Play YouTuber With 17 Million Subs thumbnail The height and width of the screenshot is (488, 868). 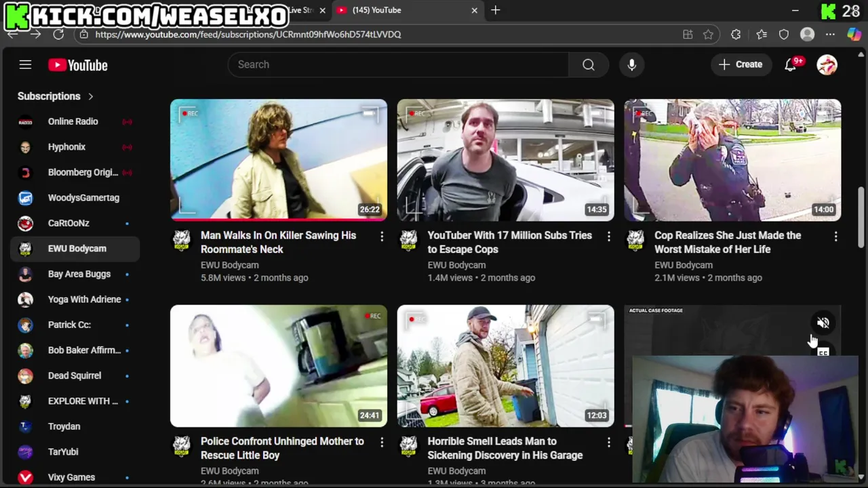click(505, 160)
